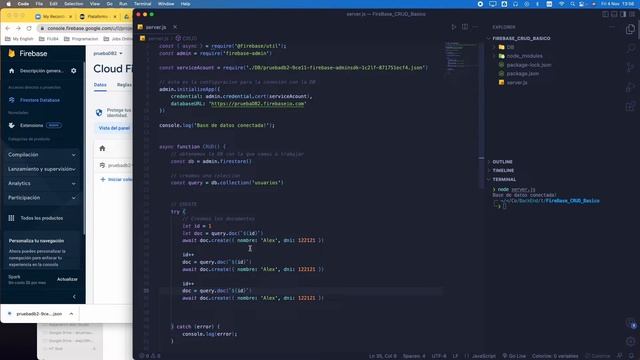
Task: Open the VS Code Accounts icon
Action: coord(631,324)
